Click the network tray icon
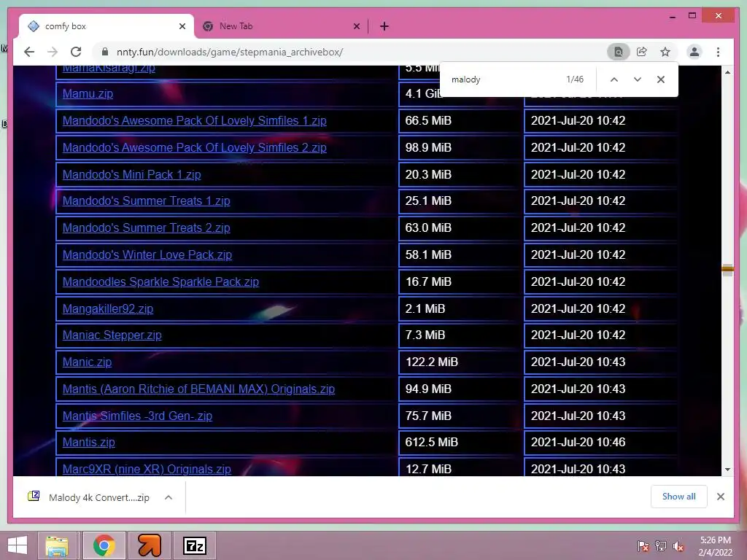The height and width of the screenshot is (560, 747). 660,545
